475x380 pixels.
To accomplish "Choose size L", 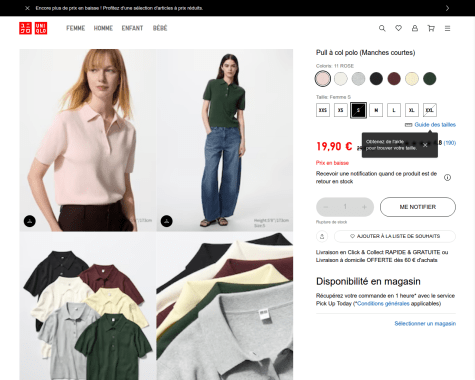I will pos(394,110).
